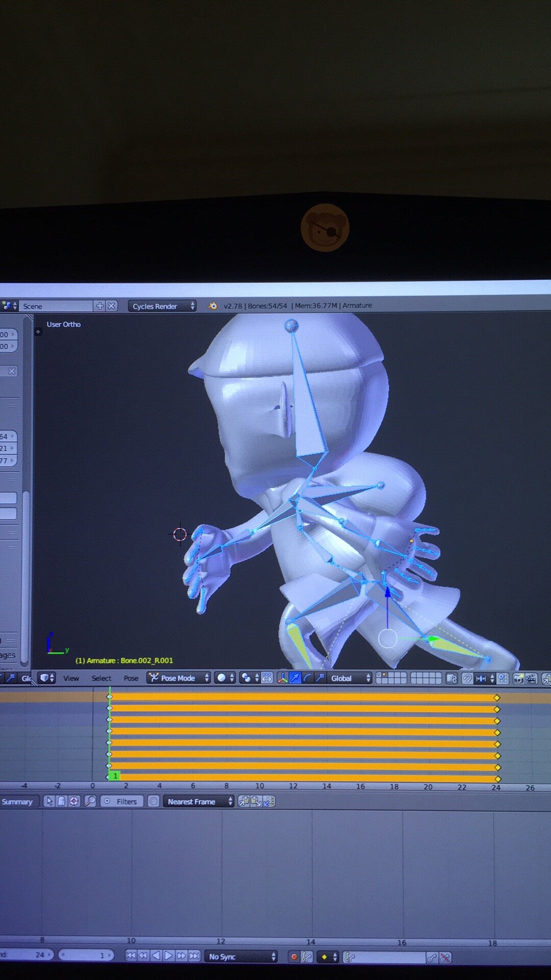Select the rotate manipulator arc
Viewport: 551px width, 980px height.
coord(307,678)
